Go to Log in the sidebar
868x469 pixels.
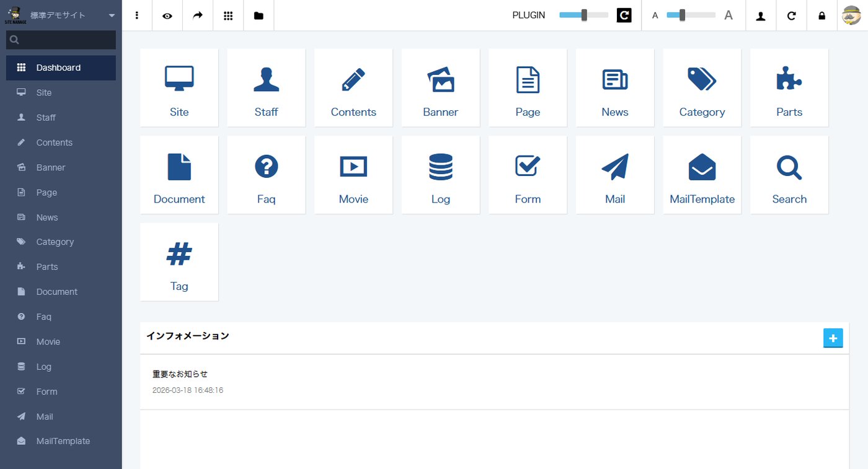(x=61, y=366)
